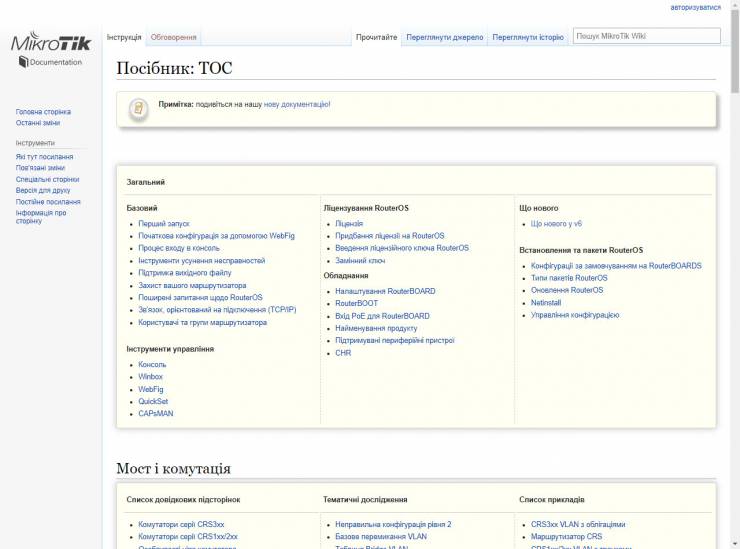Open Останні зміни in sidebar

38,123
